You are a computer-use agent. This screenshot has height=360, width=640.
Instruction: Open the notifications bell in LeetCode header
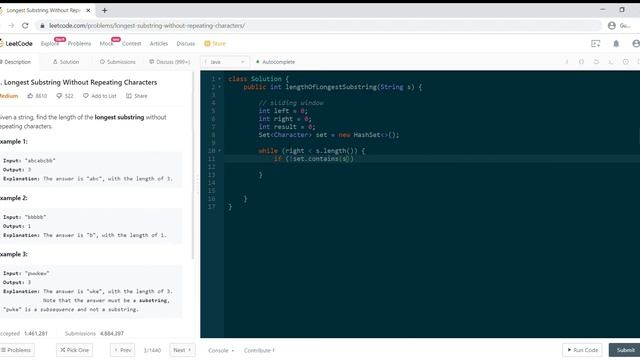click(616, 44)
